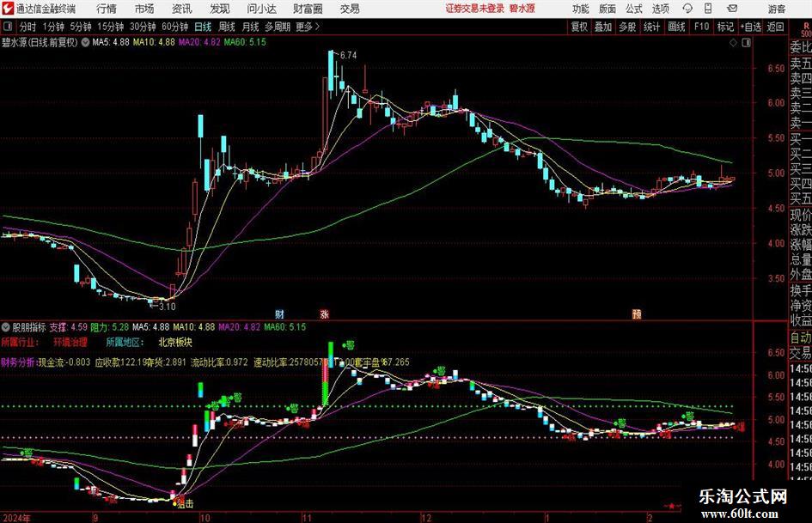The image size is (812, 523).
Task: Expand main chart indicator dropdown next to 碧水源
Action: [85, 42]
